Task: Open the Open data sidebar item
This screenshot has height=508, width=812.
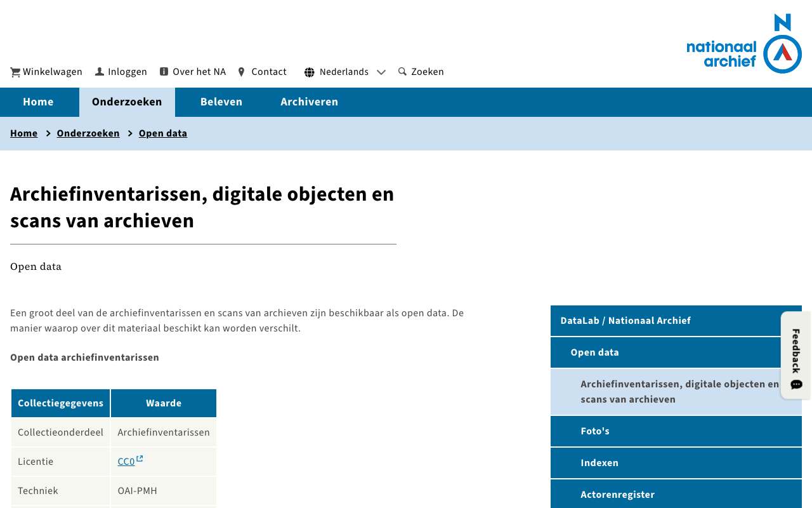Action: (676, 352)
